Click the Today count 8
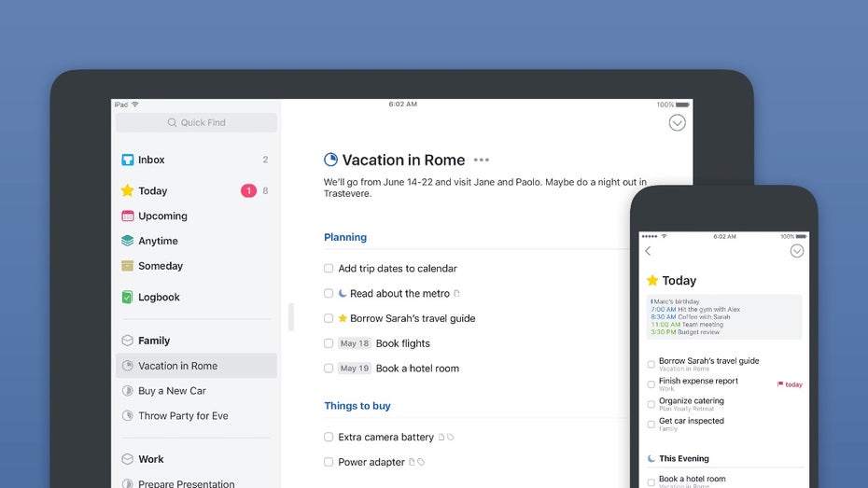 coord(265,191)
